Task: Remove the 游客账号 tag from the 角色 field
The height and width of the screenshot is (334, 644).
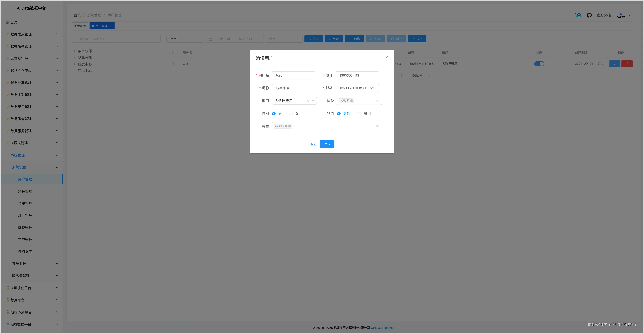Action: pyautogui.click(x=290, y=126)
